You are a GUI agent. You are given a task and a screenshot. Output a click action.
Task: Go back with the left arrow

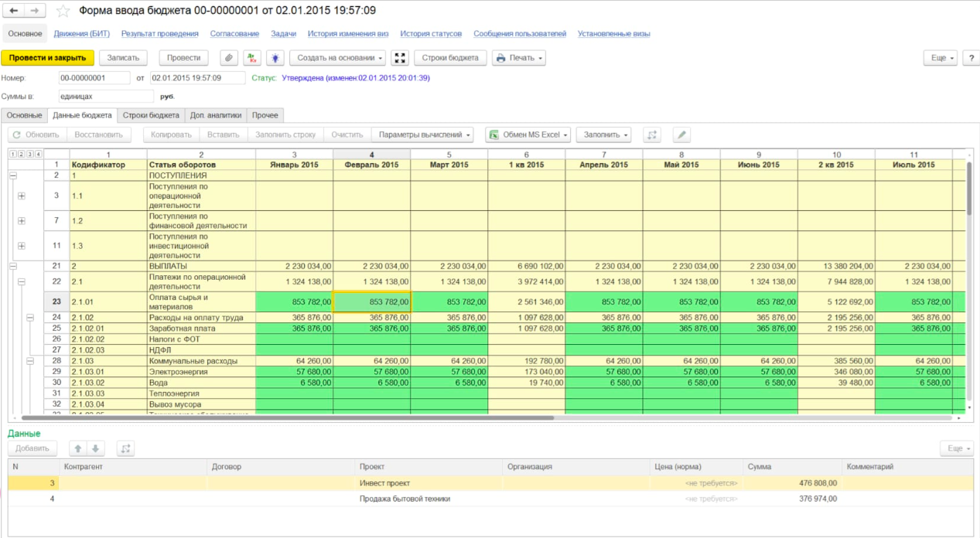14,11
